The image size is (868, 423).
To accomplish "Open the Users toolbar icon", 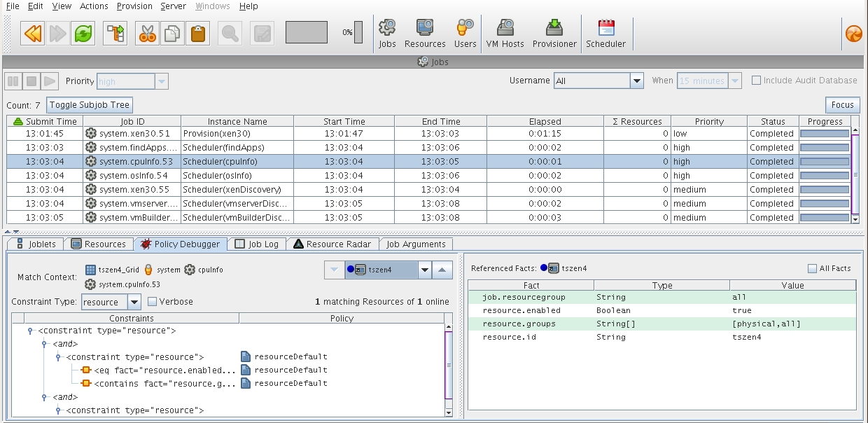I will tap(465, 33).
